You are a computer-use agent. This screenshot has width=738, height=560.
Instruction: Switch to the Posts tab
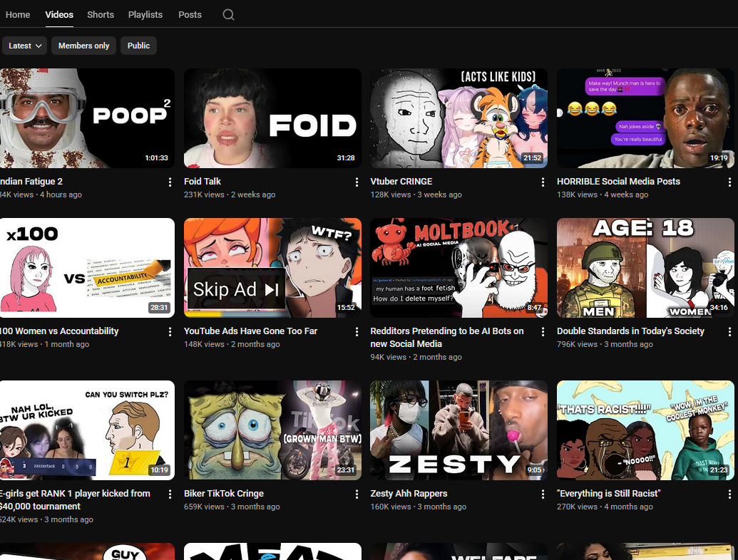190,14
